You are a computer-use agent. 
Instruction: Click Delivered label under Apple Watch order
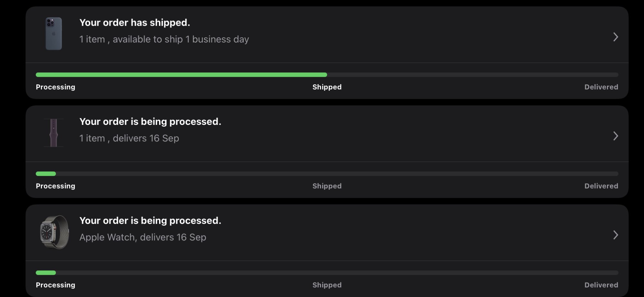(x=601, y=285)
